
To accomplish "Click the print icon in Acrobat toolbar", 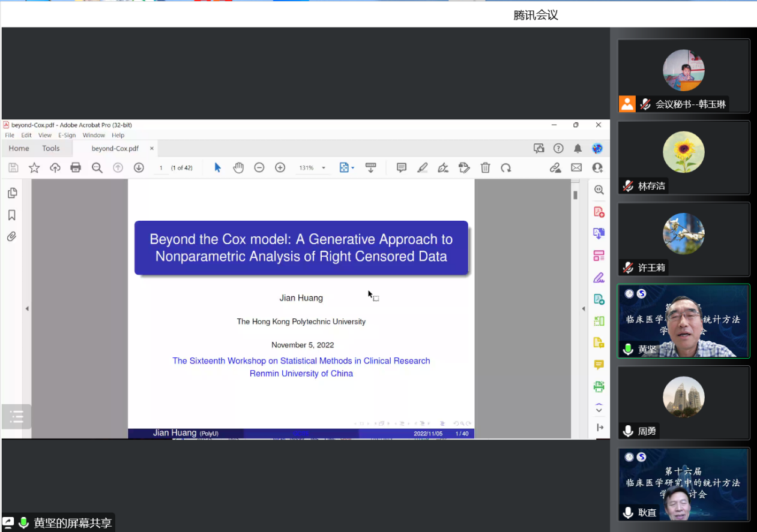I will tap(76, 168).
